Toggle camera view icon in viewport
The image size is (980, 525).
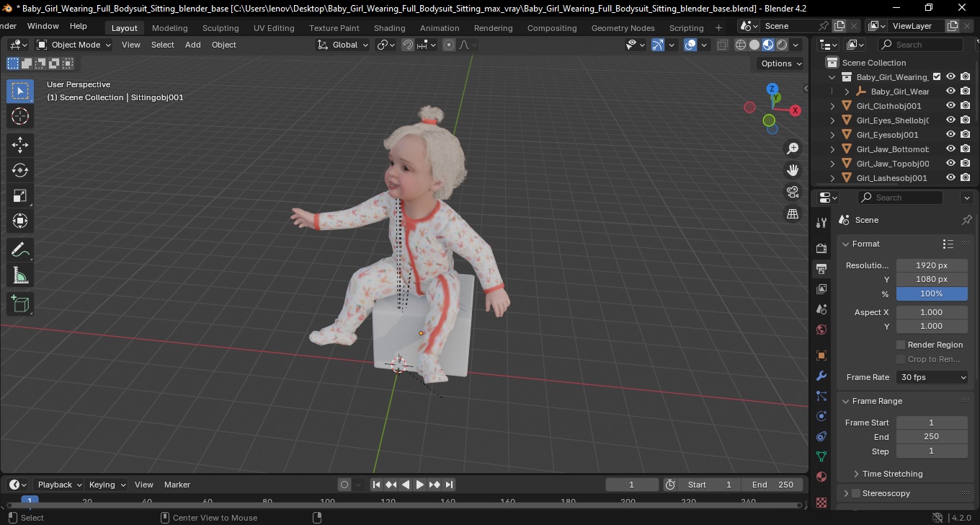[x=793, y=192]
